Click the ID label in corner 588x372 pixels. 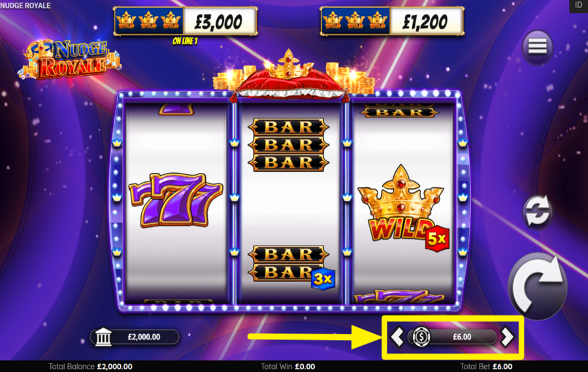(x=578, y=5)
